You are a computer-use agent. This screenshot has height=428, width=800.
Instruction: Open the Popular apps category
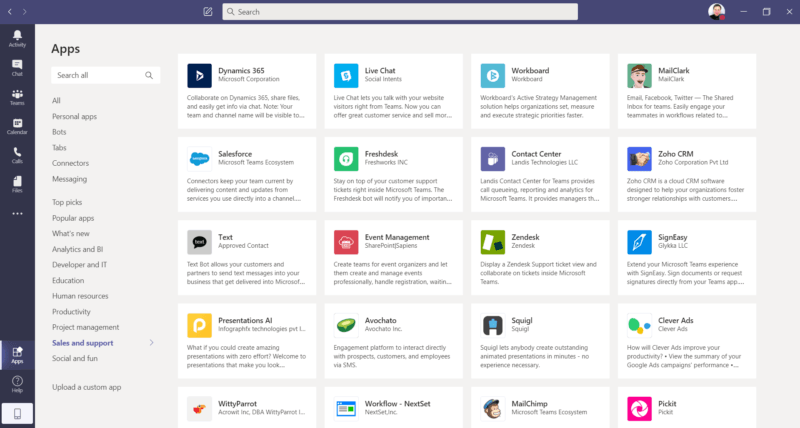pos(73,218)
